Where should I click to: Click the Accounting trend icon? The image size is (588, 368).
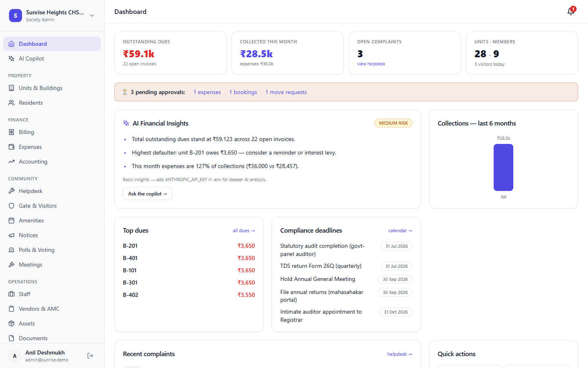(x=11, y=162)
